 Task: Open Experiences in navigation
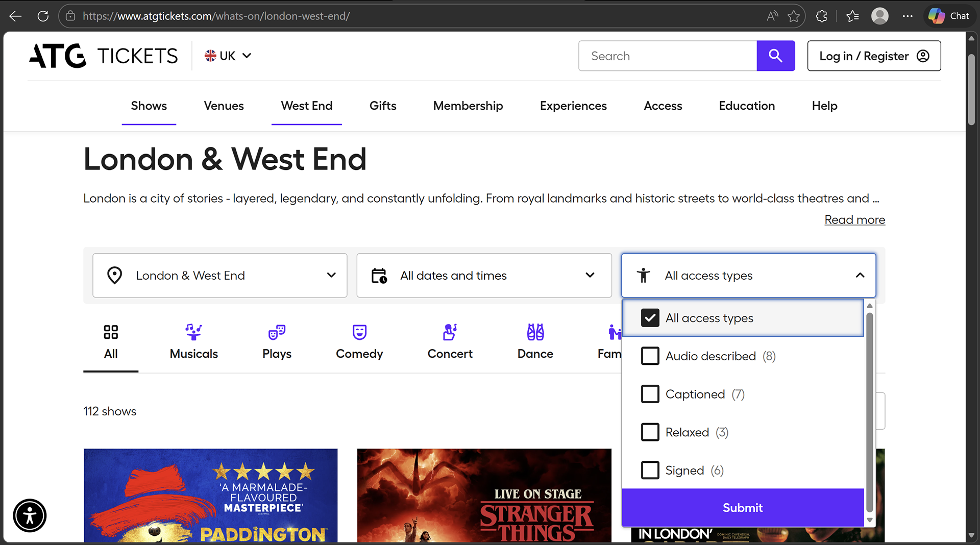tap(573, 106)
